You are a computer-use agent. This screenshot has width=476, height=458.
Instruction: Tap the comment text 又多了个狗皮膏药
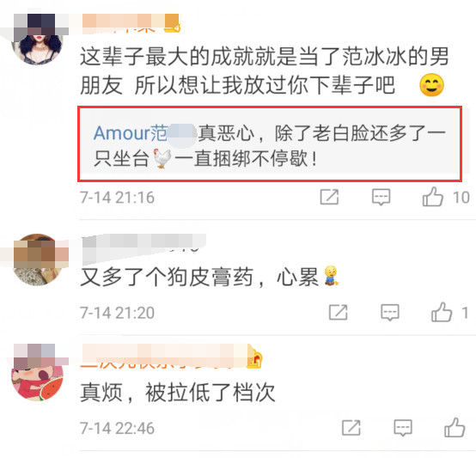pyautogui.click(x=167, y=277)
